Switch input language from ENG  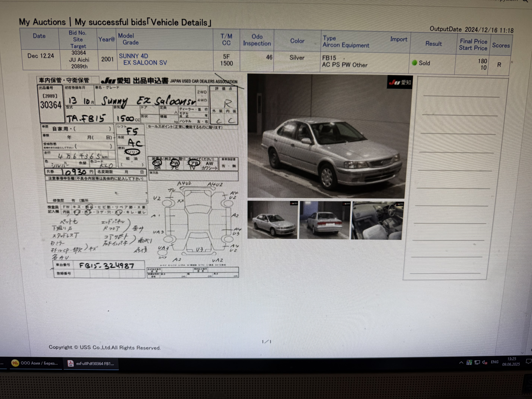click(x=494, y=362)
